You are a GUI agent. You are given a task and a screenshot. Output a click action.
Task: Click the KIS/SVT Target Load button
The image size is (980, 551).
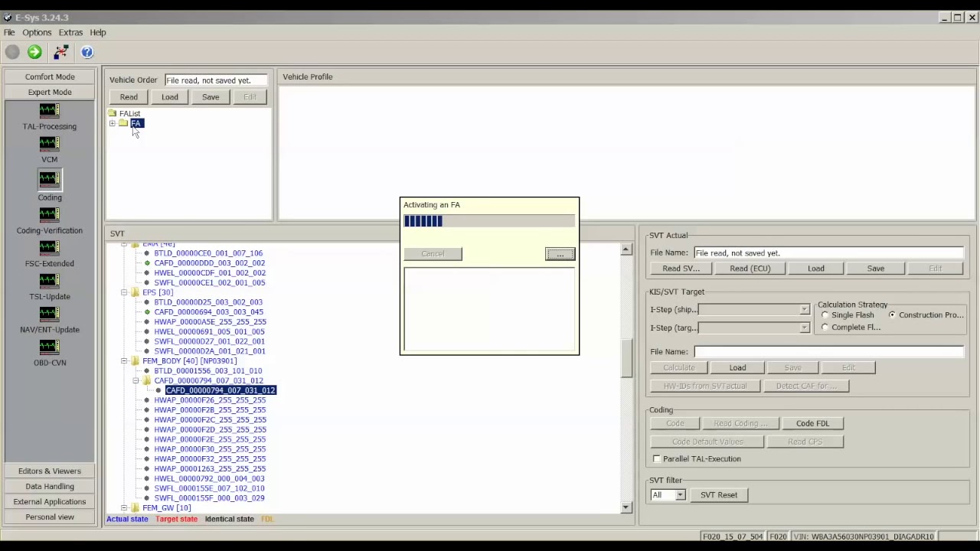(x=737, y=368)
